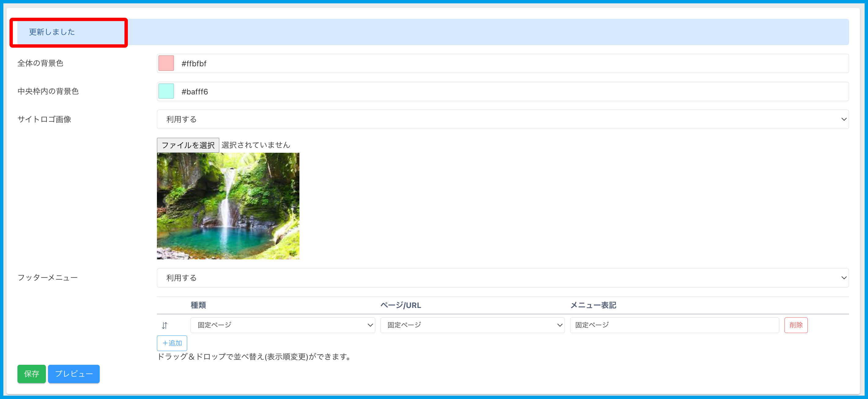Click the pink 全体の背景色 color swatch

click(166, 63)
